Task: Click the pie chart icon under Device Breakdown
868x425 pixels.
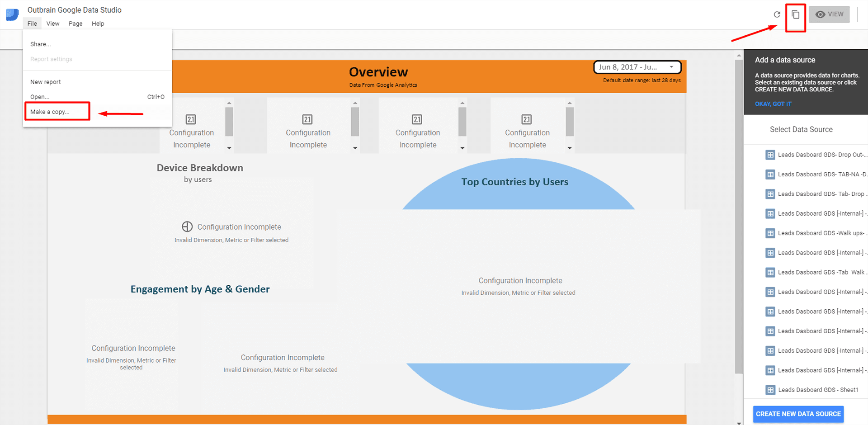Action: pos(187,227)
